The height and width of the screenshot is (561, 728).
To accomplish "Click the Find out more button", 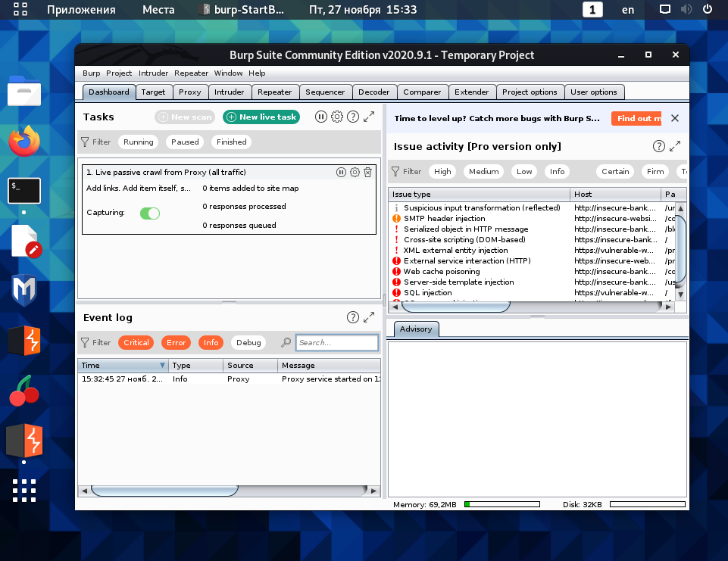I will click(636, 118).
